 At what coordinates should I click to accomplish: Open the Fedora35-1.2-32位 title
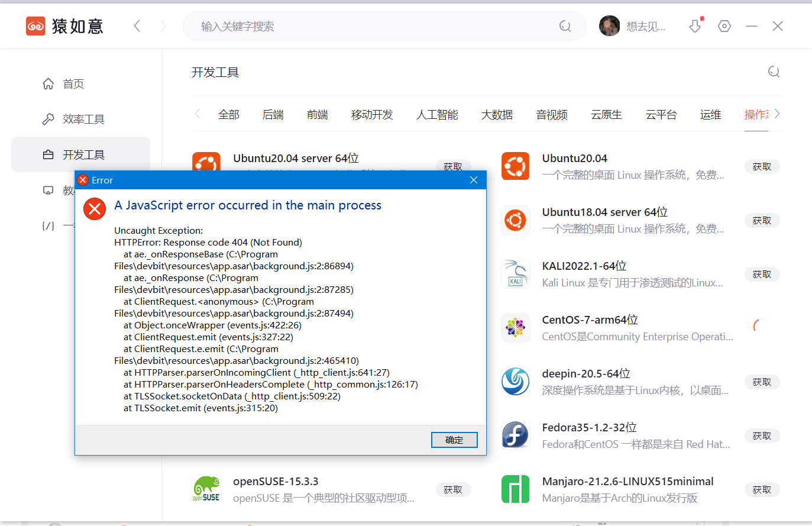point(590,428)
